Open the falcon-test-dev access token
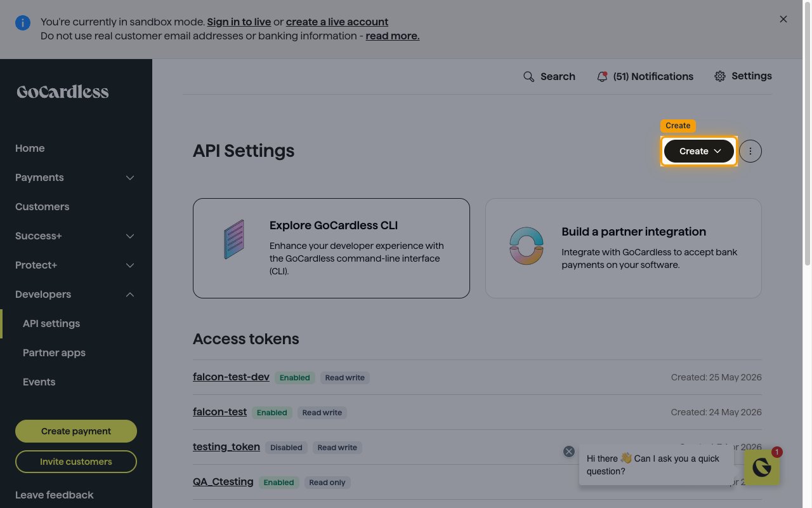812x508 pixels. [231, 377]
